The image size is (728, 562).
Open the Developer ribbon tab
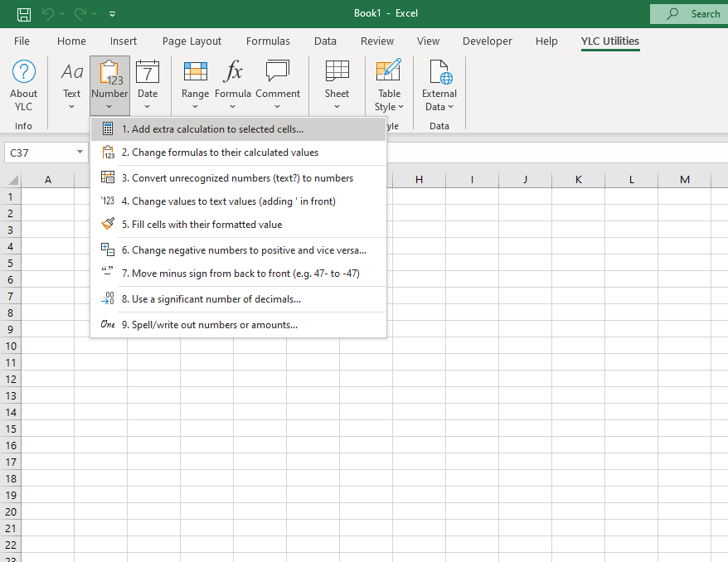click(x=488, y=41)
